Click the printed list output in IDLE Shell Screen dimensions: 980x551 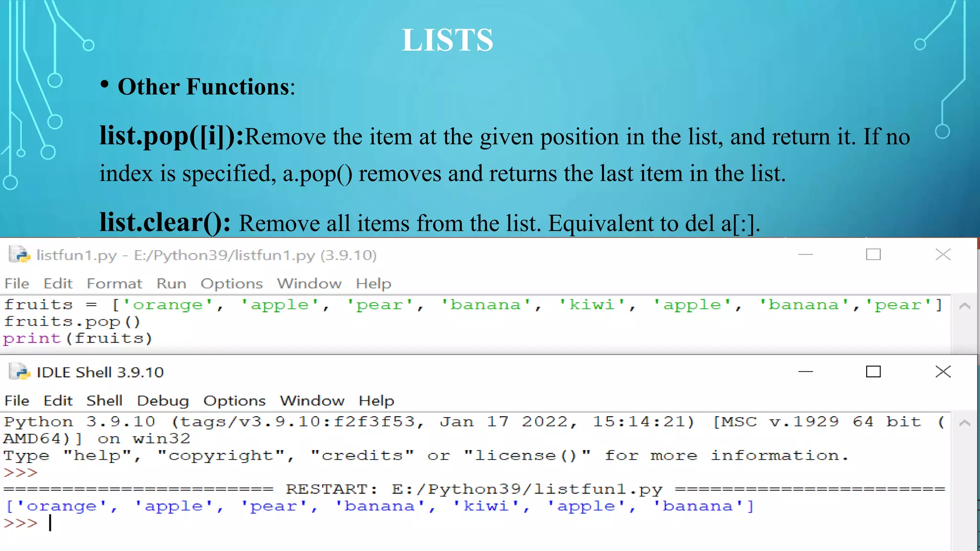coord(380,506)
